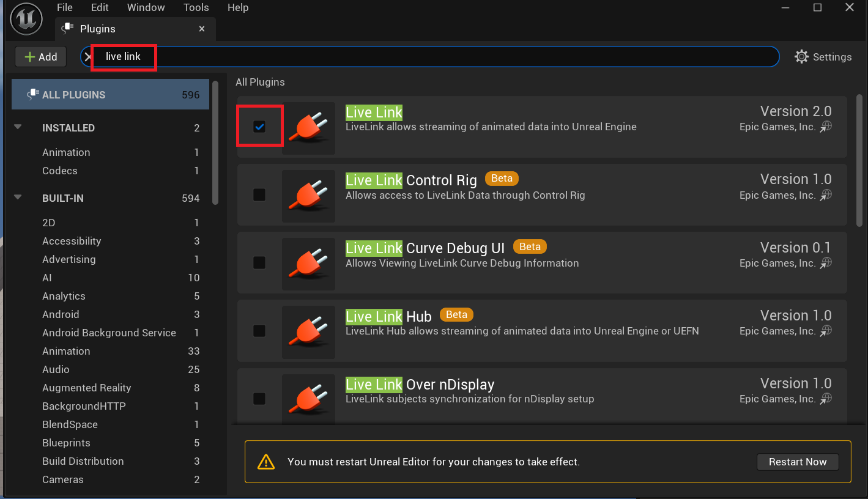The height and width of the screenshot is (499, 868).
Task: Click the Plugins tab plug icon
Action: (x=67, y=29)
